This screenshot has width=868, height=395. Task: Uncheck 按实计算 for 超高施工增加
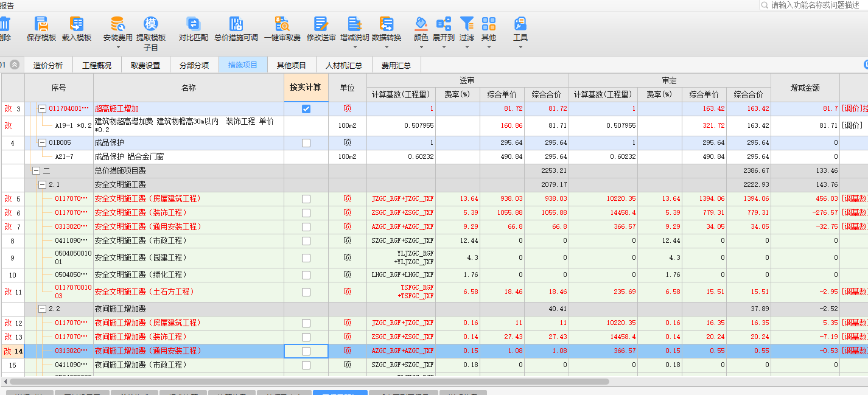click(306, 109)
